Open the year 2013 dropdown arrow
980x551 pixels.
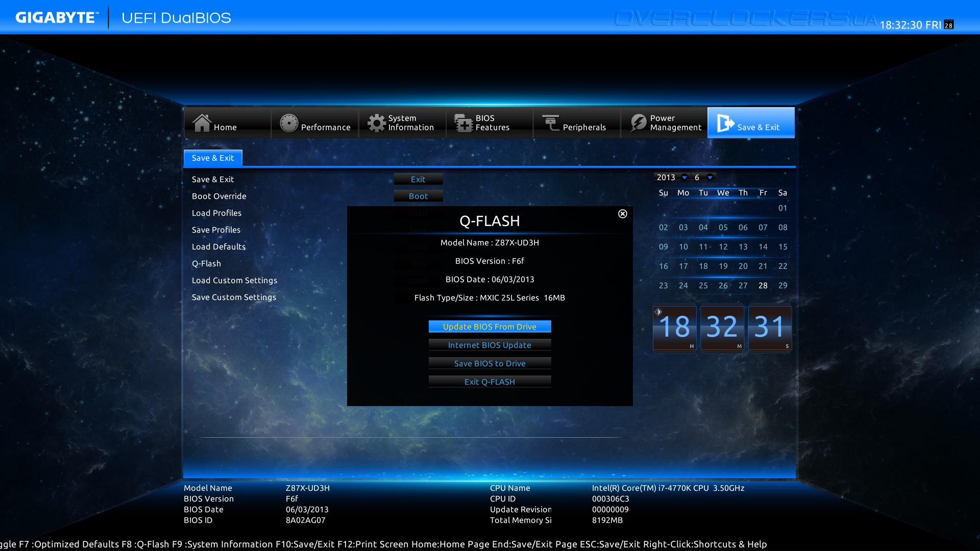click(684, 177)
